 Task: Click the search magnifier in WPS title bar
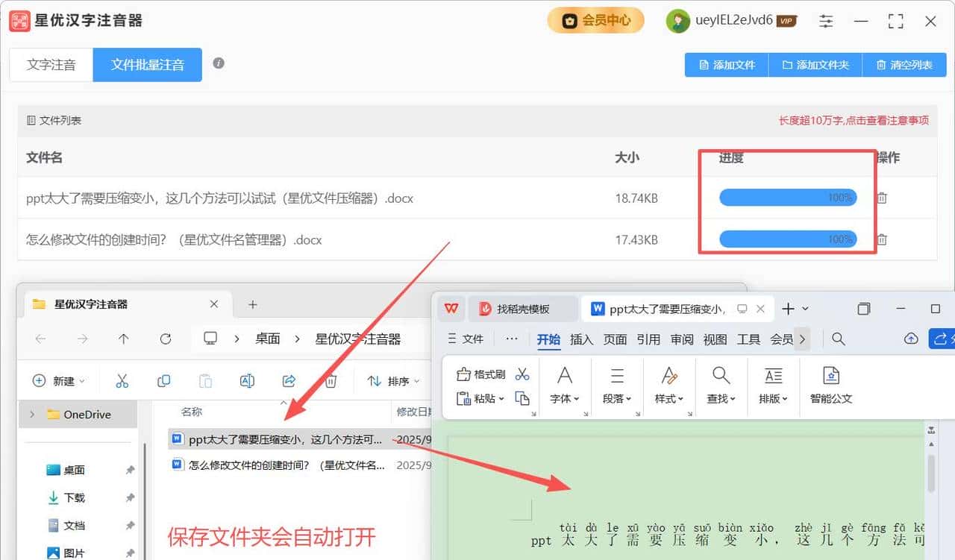click(x=838, y=339)
